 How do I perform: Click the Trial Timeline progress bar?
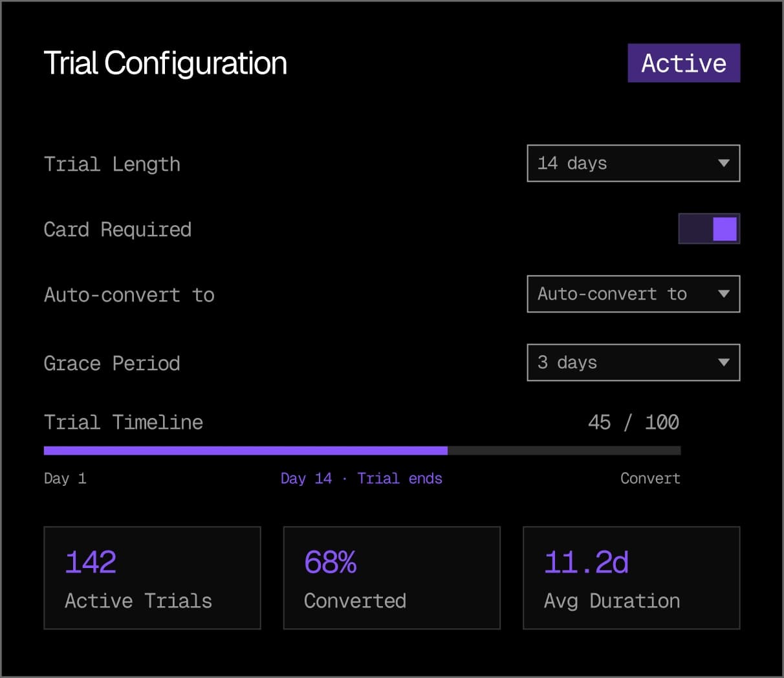coord(362,450)
